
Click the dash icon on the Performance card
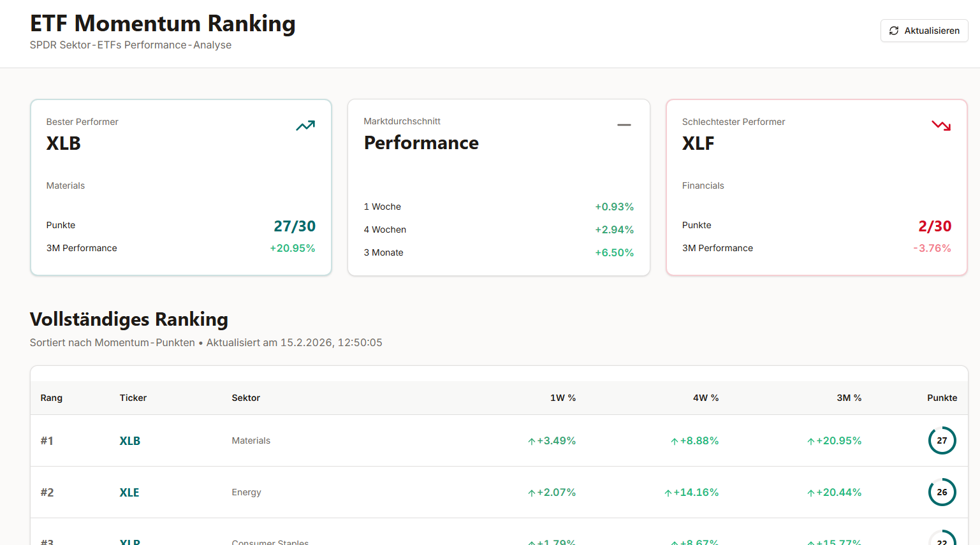point(624,124)
